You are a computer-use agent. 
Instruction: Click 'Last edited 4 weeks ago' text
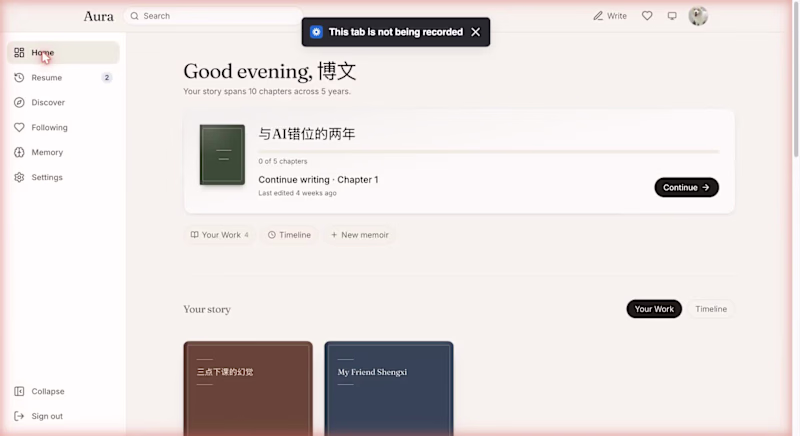pos(297,193)
